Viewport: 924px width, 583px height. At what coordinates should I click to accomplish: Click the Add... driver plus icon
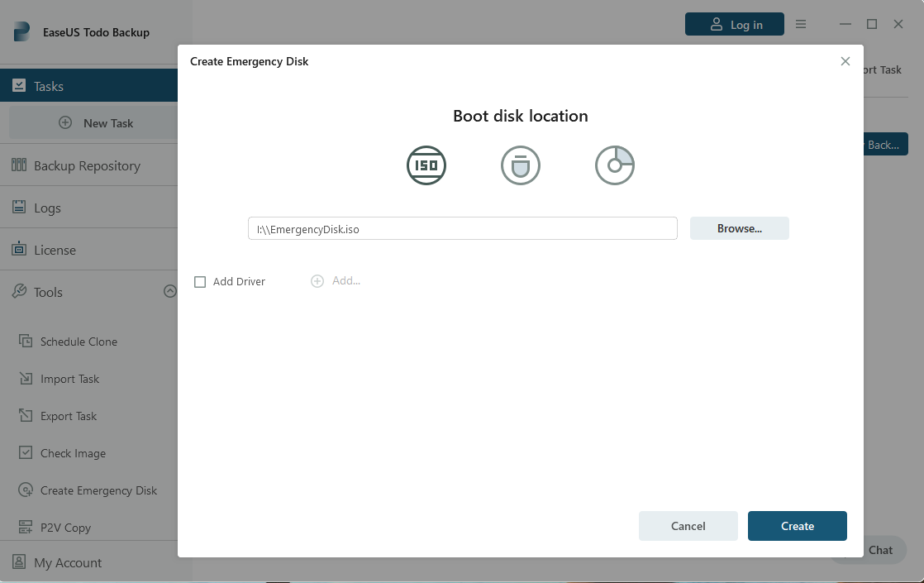pyautogui.click(x=317, y=281)
